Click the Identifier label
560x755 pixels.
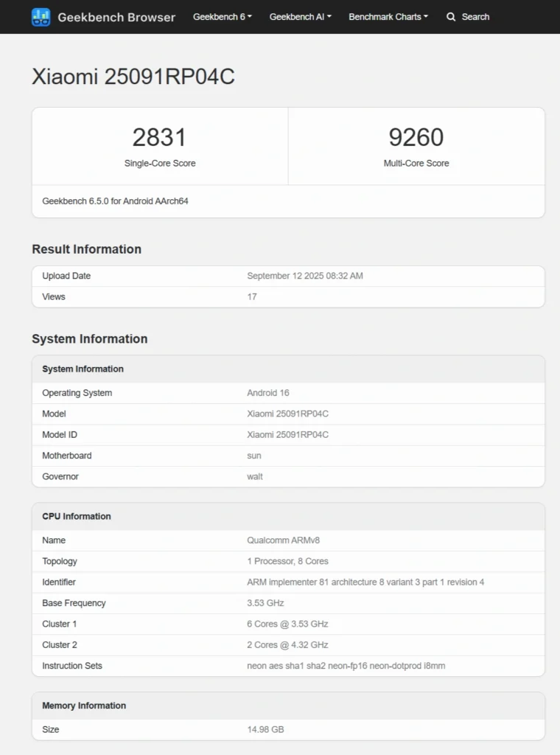tap(59, 582)
